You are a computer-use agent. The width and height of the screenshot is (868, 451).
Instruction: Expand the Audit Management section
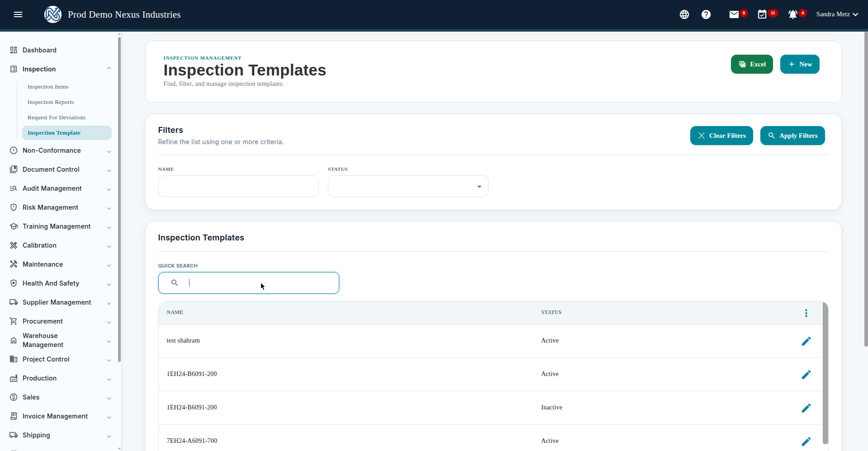[x=109, y=189]
